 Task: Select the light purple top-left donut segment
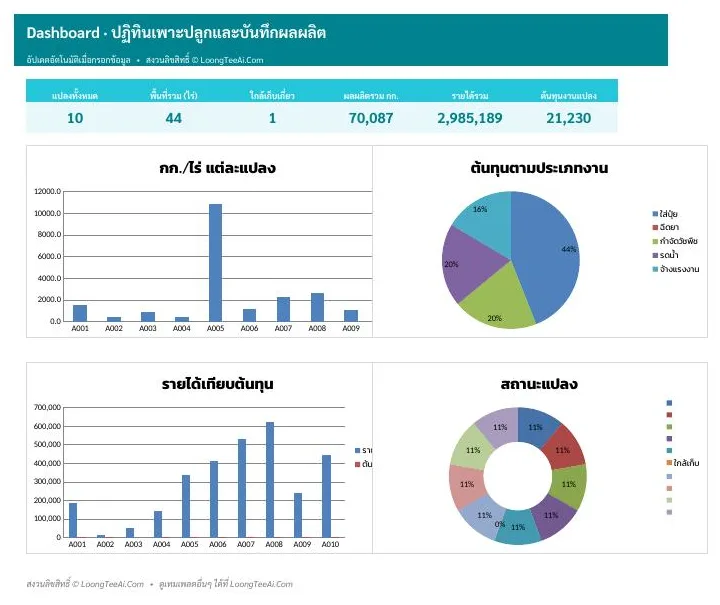[x=499, y=424]
